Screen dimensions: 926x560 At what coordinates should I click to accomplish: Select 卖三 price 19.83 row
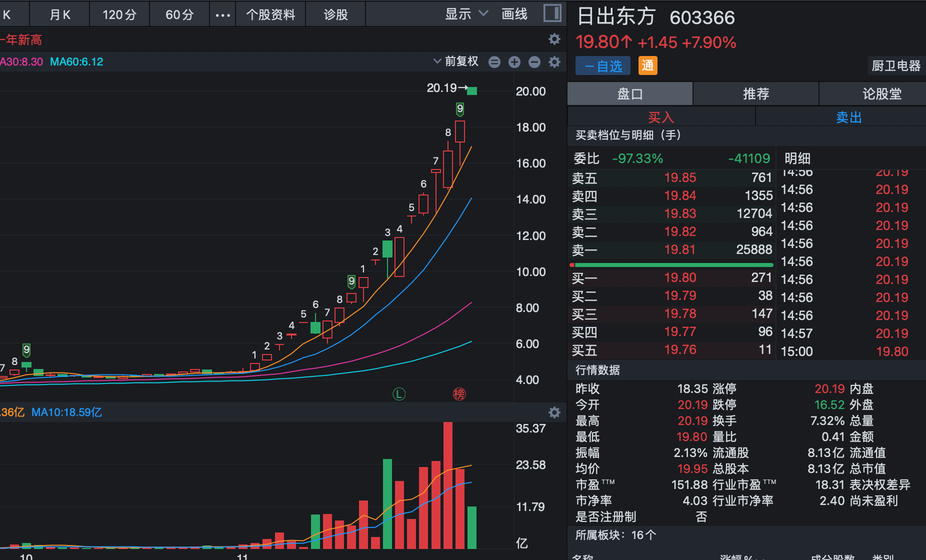672,213
